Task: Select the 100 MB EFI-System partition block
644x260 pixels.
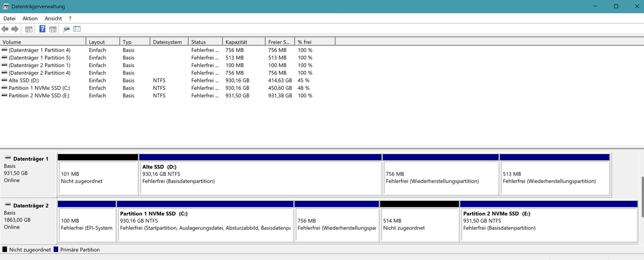Action: point(87,221)
